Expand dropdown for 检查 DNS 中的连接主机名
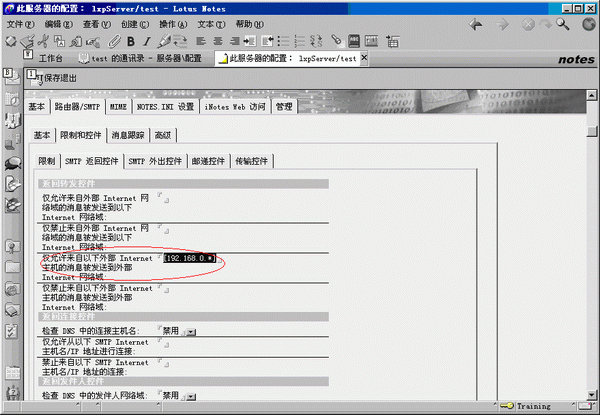This screenshot has height=415, width=600. coord(189,331)
